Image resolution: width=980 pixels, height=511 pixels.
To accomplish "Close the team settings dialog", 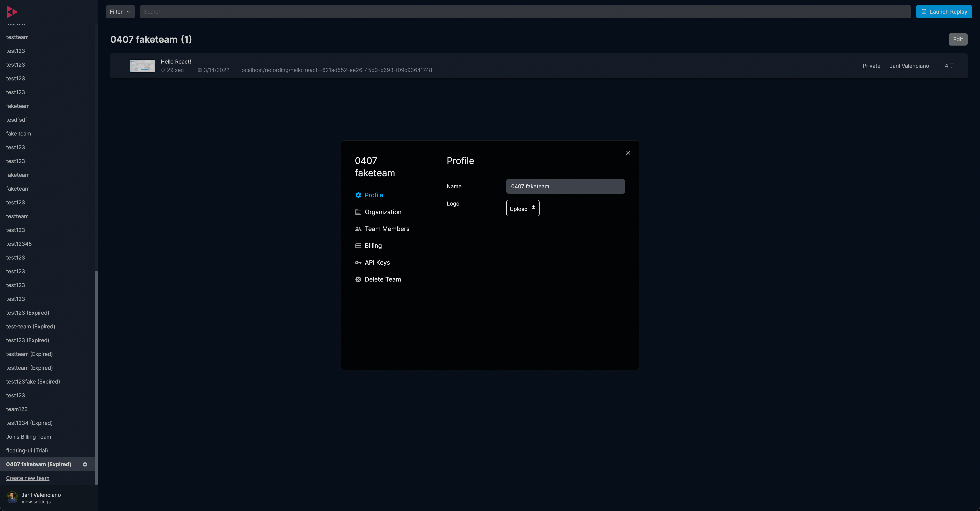I will click(x=628, y=153).
